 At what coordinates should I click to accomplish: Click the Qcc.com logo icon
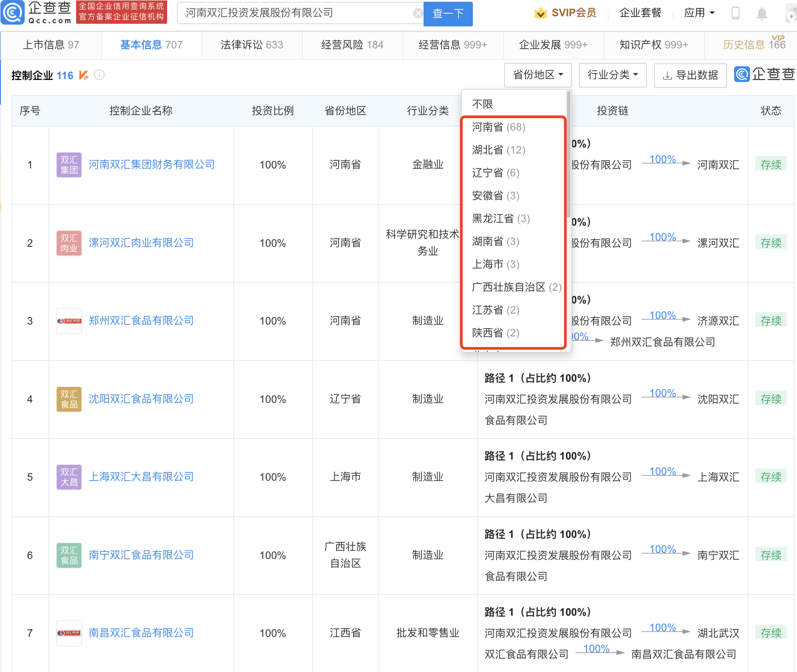click(12, 13)
